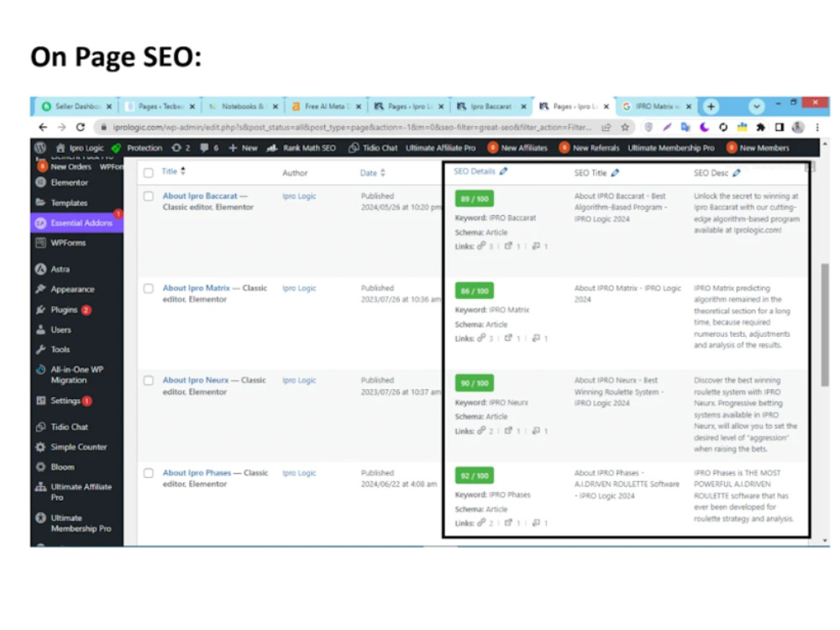Switch to the IPRO Matrix Google tab
Screen dimensions: 840x630
[656, 107]
